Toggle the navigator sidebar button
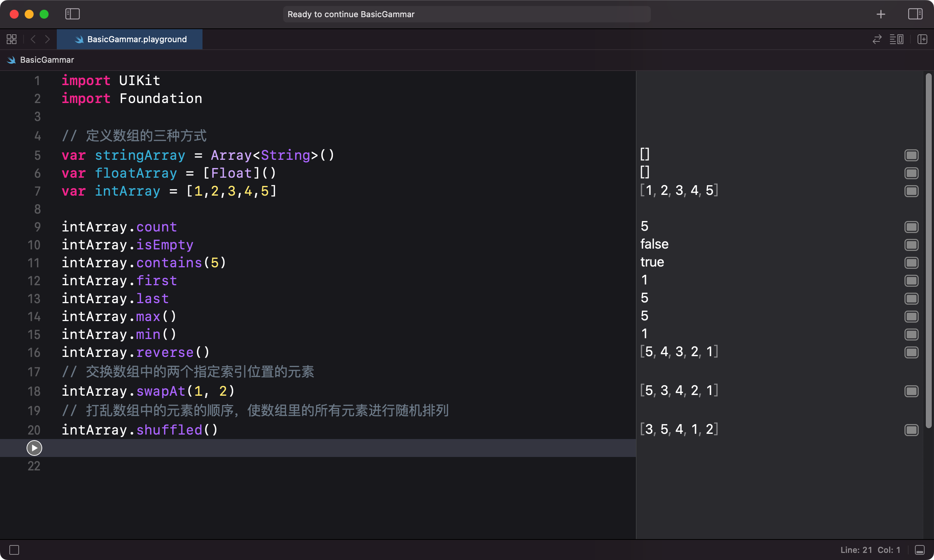Viewport: 934px width, 560px height. tap(72, 14)
